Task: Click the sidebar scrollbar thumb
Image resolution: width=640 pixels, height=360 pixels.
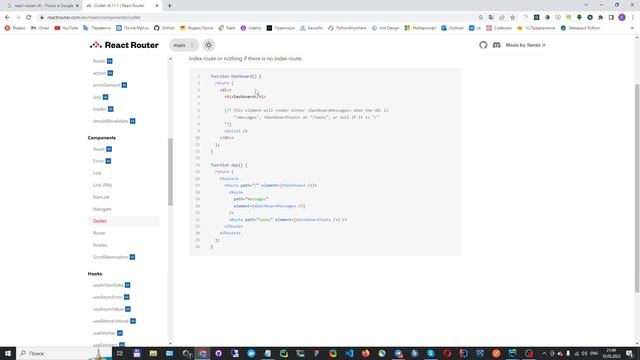Action: click(170, 171)
